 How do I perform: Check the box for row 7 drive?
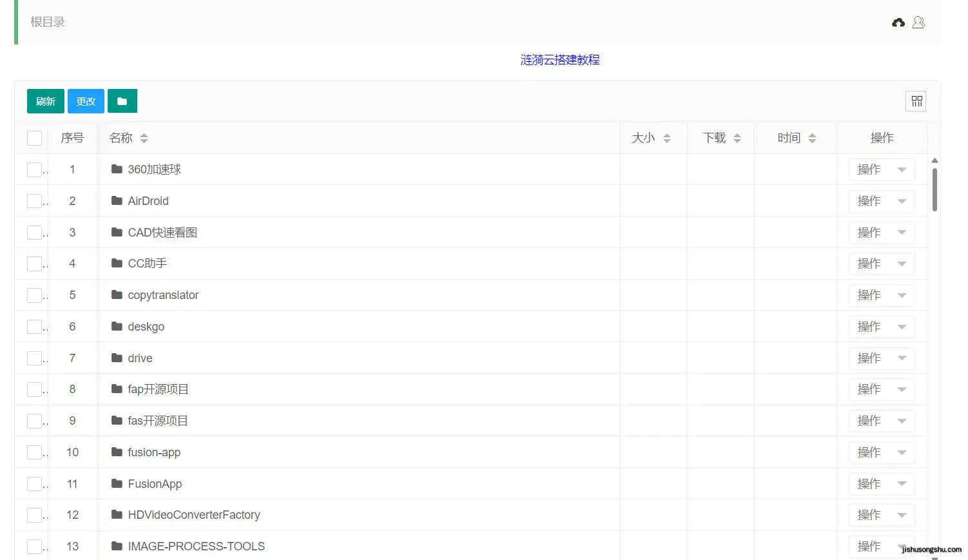tap(35, 358)
